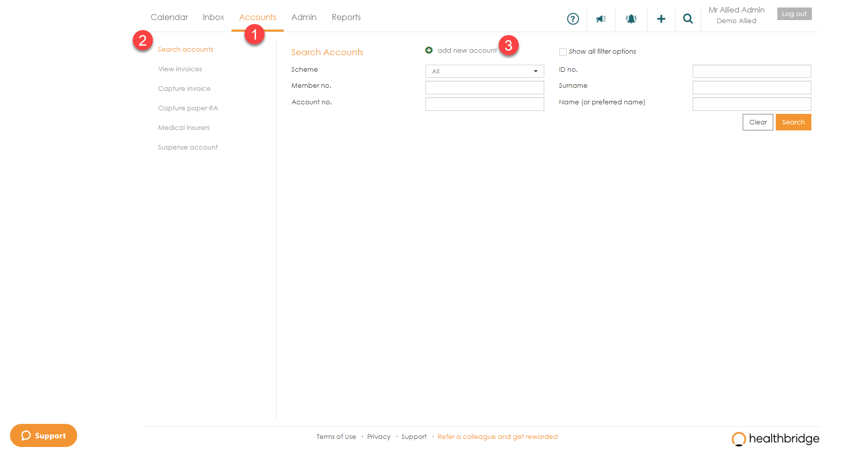The height and width of the screenshot is (454, 868).
Task: Click the Clear button
Action: click(x=758, y=122)
